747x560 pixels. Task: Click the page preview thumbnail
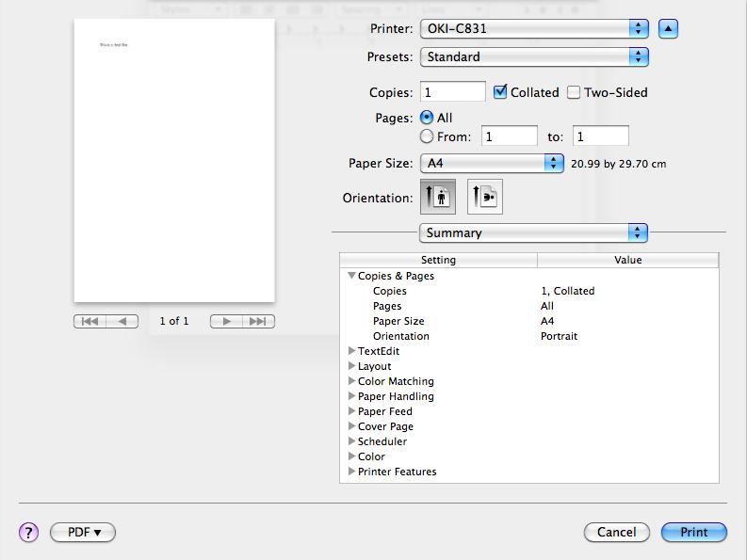coord(174,161)
